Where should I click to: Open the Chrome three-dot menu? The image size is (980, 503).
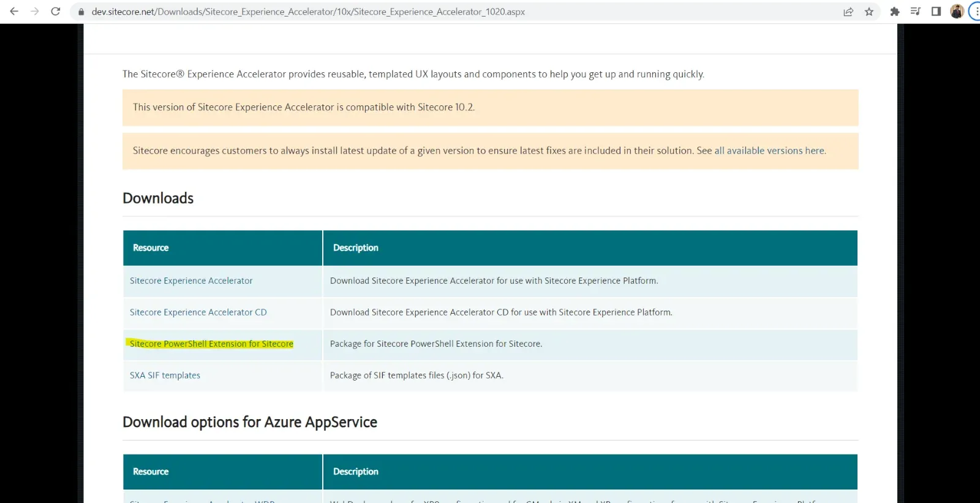pos(976,12)
